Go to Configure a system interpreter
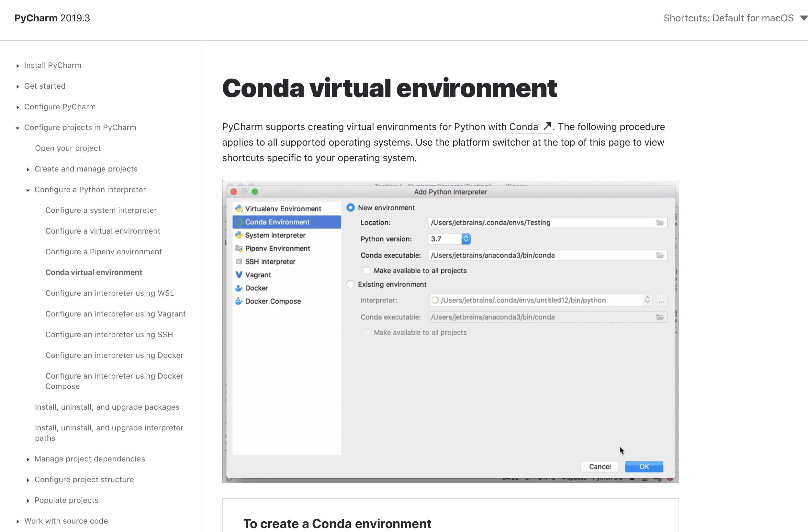This screenshot has width=808, height=532. pyautogui.click(x=101, y=210)
